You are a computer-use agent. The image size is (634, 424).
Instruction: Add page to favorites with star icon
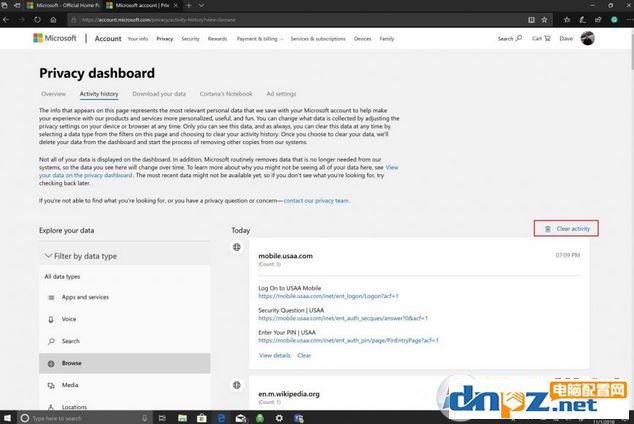coord(544,19)
